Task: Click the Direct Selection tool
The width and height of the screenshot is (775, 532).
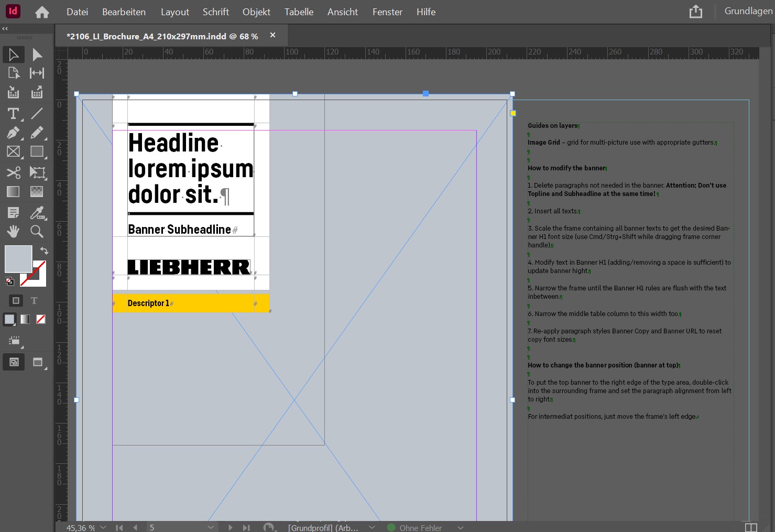Action: [37, 55]
